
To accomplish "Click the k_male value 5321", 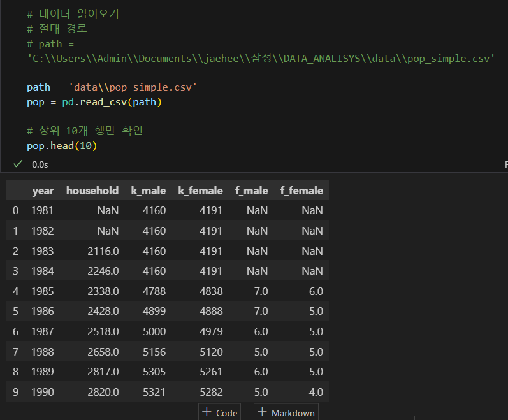I will (154, 392).
